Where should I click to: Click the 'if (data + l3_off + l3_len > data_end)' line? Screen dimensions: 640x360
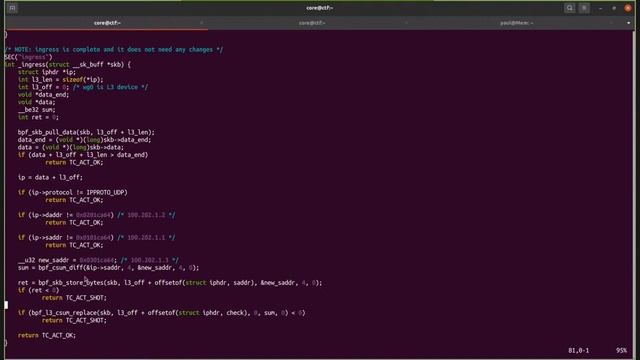click(x=83, y=155)
